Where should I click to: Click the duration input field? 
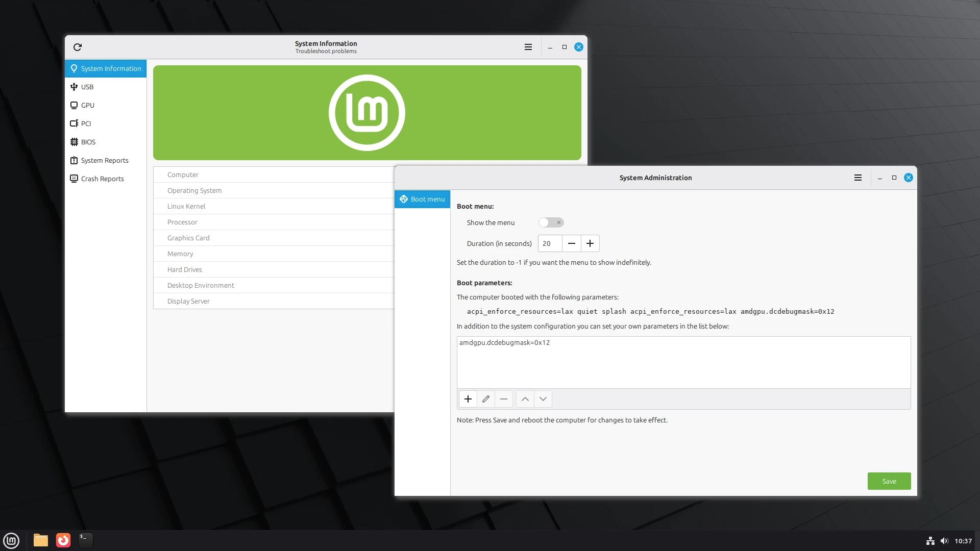[550, 243]
